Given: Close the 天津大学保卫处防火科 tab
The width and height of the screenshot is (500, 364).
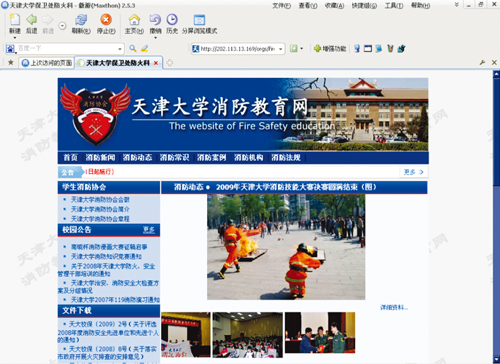Looking at the screenshot, I should [x=156, y=63].
